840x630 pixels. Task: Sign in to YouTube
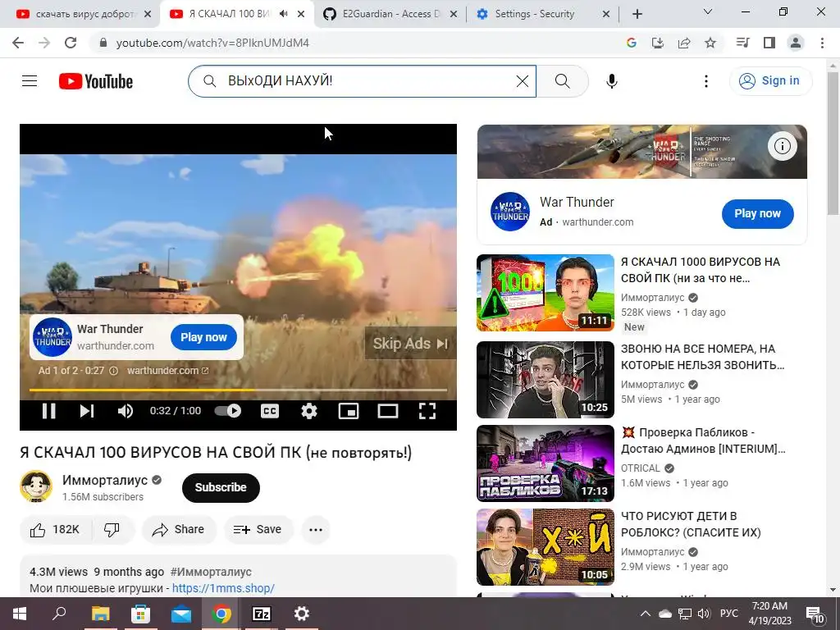point(770,81)
